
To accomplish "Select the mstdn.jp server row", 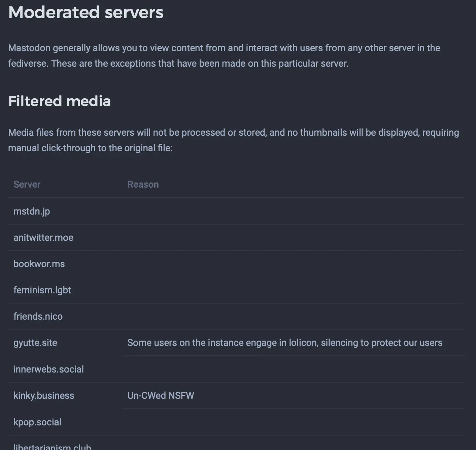I will point(236,211).
